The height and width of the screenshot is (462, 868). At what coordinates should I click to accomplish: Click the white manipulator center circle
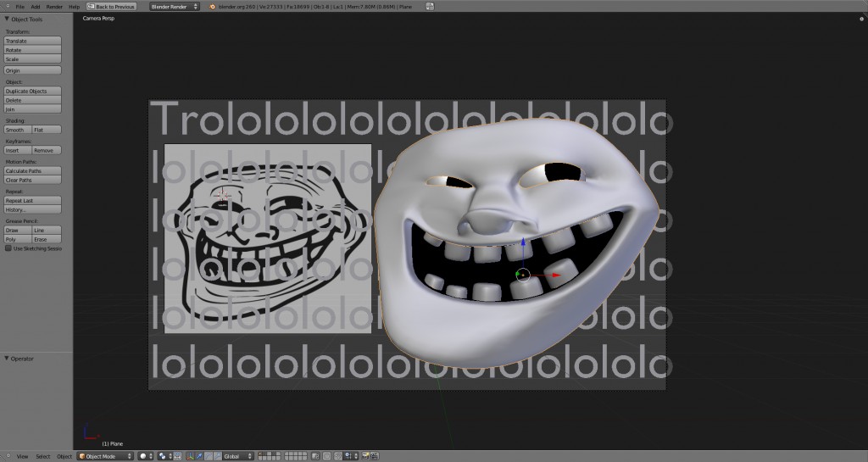click(x=523, y=275)
